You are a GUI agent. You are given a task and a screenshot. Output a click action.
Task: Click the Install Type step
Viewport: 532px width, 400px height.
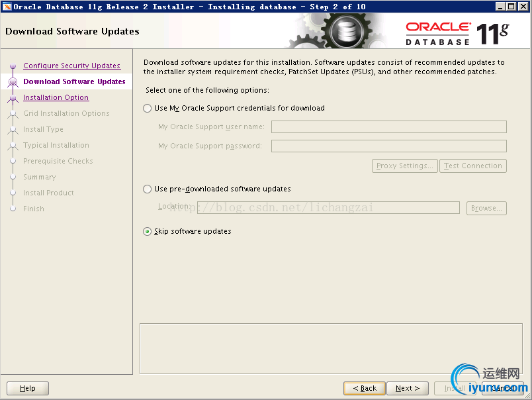43,129
